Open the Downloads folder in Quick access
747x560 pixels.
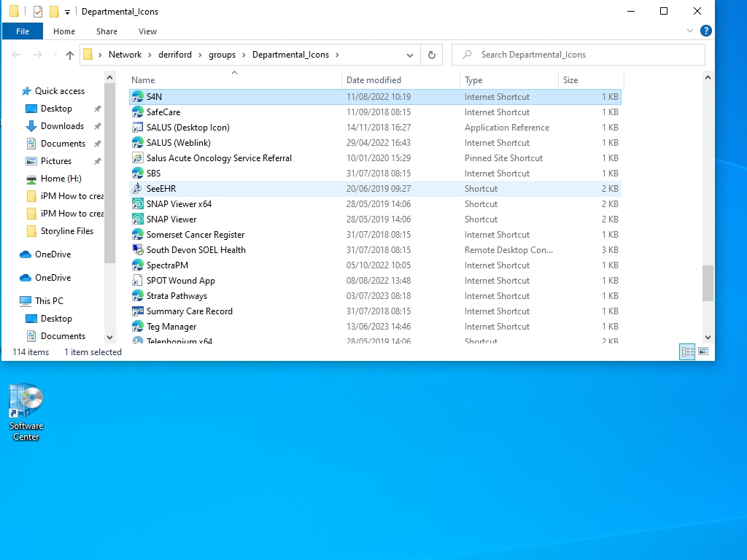point(63,126)
